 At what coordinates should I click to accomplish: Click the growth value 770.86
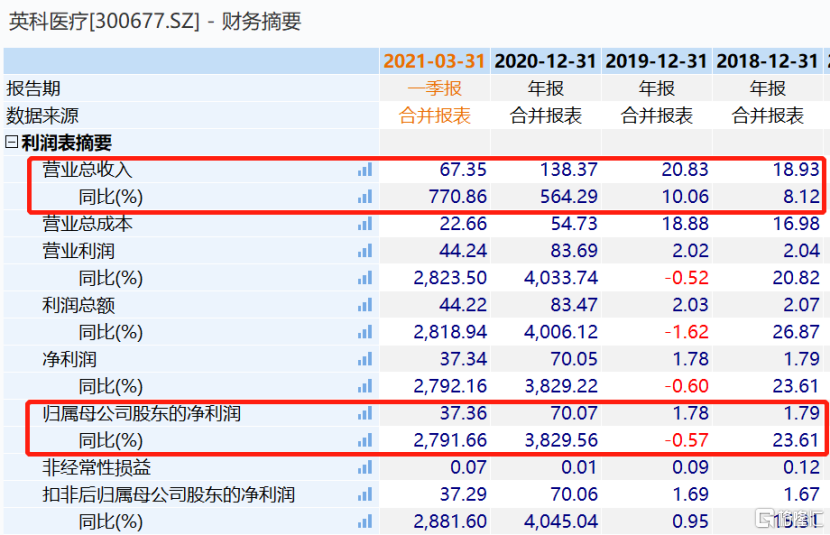[x=457, y=197]
